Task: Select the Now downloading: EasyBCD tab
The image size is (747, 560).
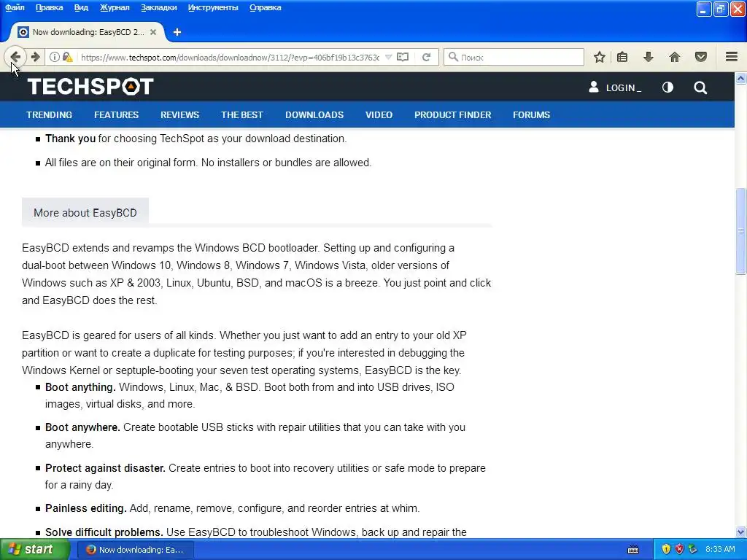Action: 88,32
